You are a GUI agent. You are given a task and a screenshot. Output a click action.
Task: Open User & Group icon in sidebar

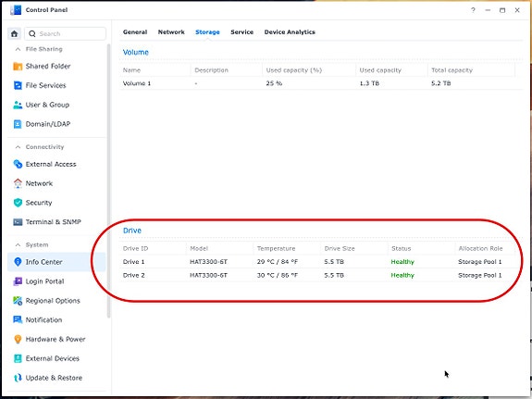tap(18, 105)
